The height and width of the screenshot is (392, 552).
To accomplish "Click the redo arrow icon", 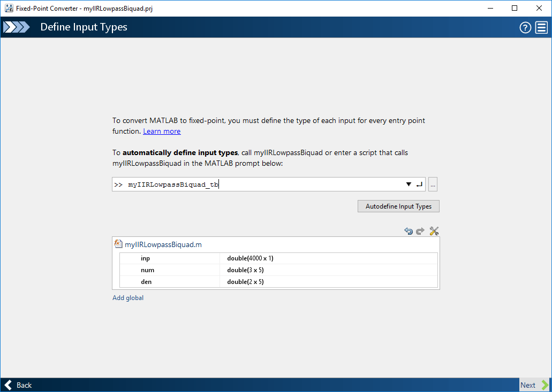I will [x=420, y=231].
